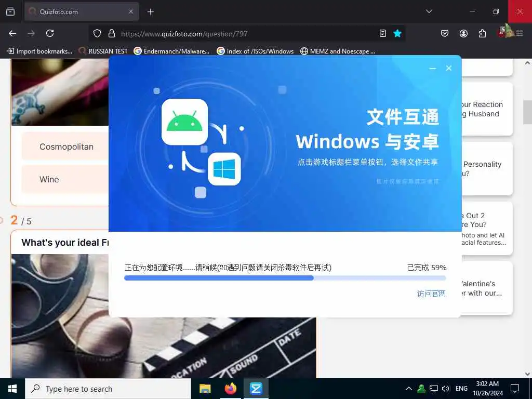Show hidden tray icons chevron

coord(409,389)
